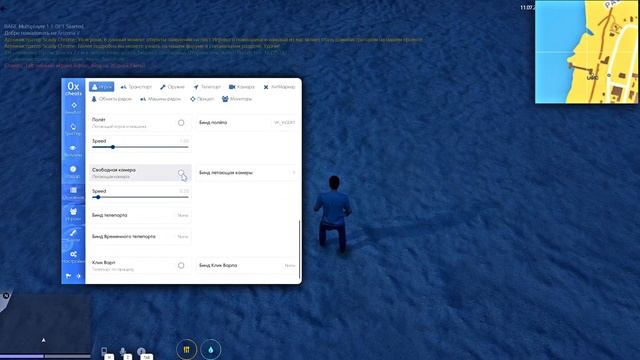Open the Настройки gears sidebar section

pyautogui.click(x=73, y=256)
